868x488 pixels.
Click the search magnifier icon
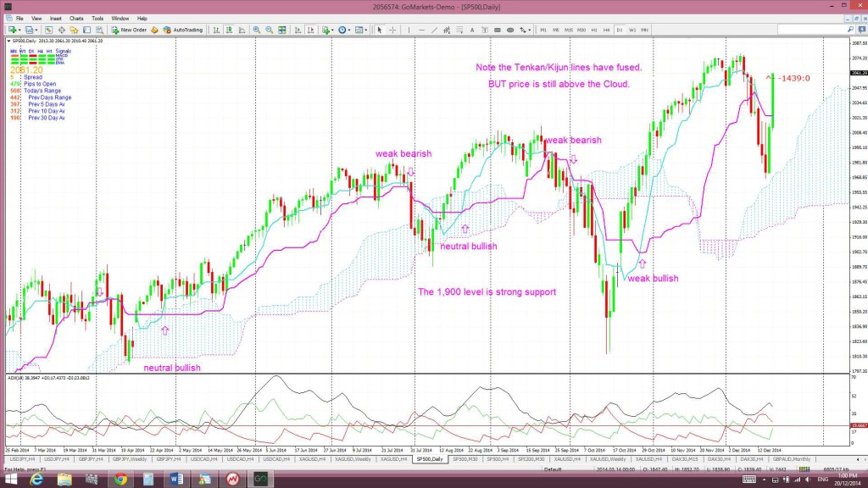pyautogui.click(x=851, y=30)
